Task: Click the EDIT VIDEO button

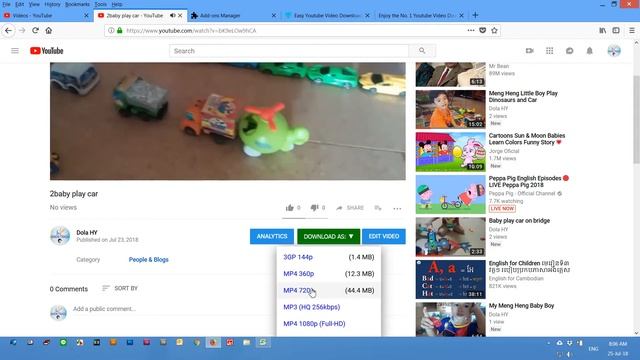Action: [x=384, y=236]
